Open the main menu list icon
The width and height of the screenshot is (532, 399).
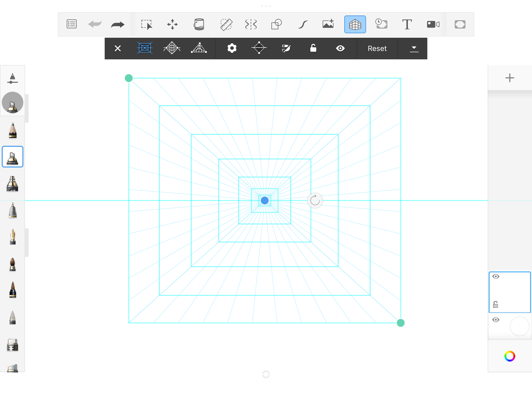[72, 24]
